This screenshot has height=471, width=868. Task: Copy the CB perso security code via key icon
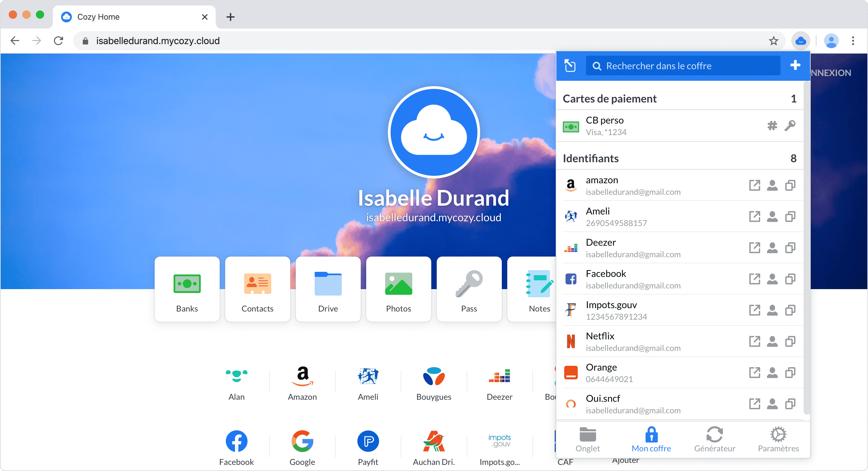(790, 126)
